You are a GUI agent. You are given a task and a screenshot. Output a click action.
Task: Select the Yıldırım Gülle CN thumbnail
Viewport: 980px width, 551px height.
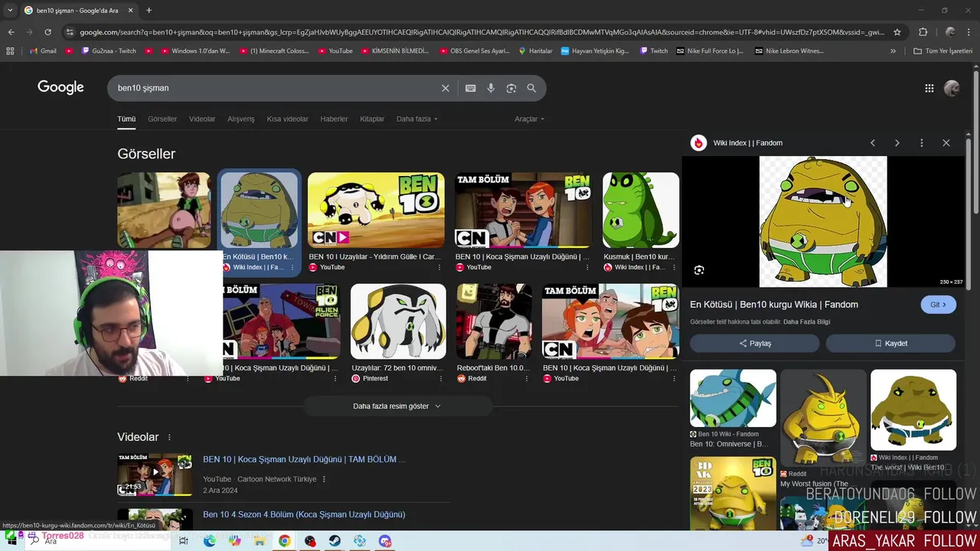[376, 210]
